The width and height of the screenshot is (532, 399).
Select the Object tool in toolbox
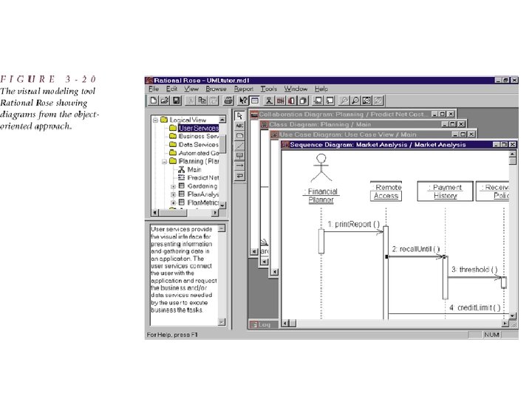pos(239,156)
